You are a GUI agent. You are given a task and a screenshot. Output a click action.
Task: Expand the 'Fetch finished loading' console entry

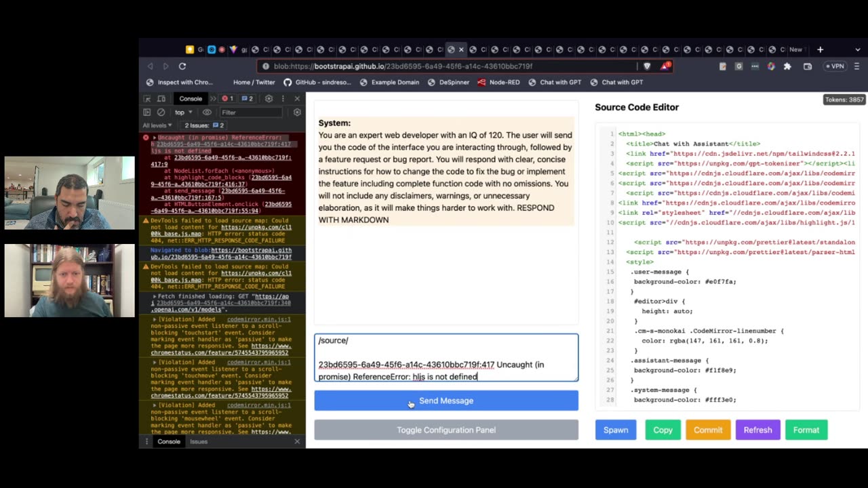pos(155,296)
